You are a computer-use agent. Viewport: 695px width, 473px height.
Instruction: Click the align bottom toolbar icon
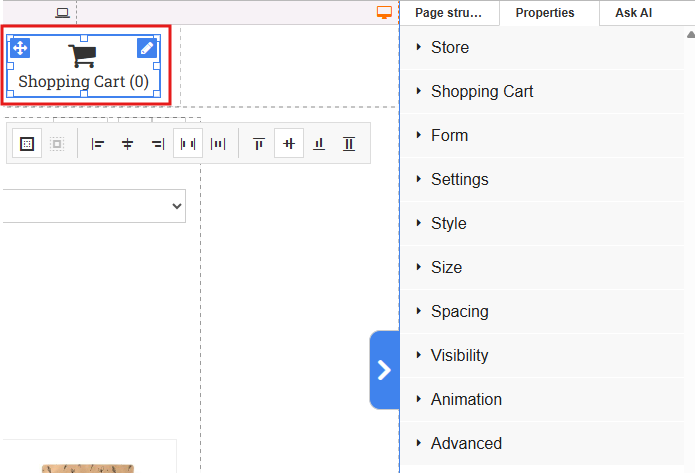pos(319,144)
